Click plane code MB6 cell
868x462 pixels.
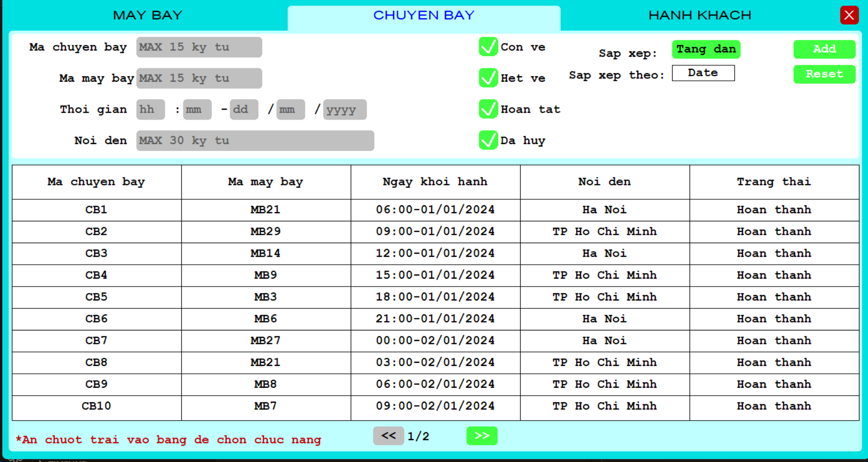(x=266, y=319)
